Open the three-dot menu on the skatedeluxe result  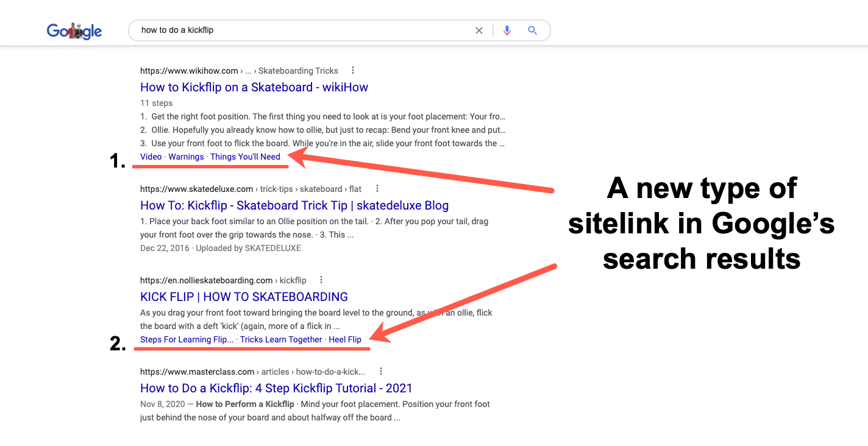click(x=377, y=188)
